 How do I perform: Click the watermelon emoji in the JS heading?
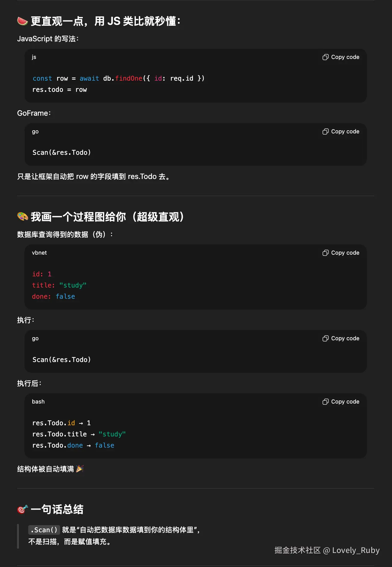point(22,21)
